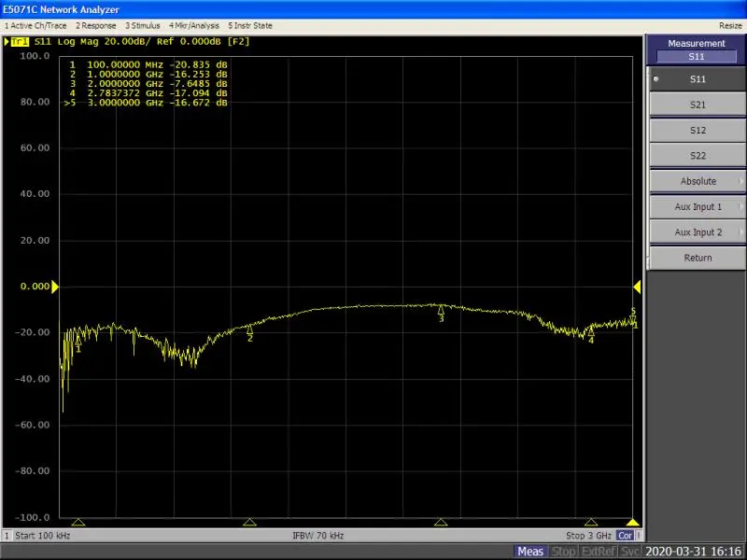This screenshot has width=747, height=560.
Task: Open the 4 Mkr/Analysis menu
Action: (194, 26)
